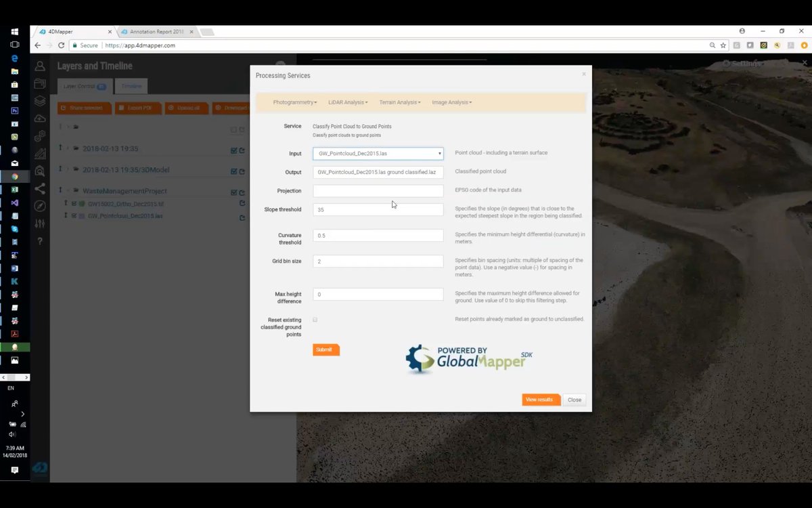812x508 pixels.
Task: Bookmark this page with star icon
Action: [723, 45]
